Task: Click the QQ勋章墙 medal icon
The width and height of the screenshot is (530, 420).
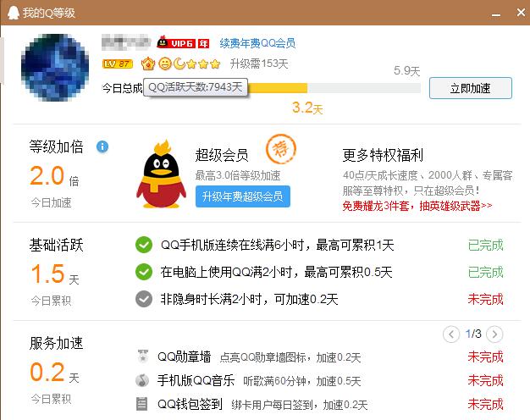Action: [x=142, y=356]
